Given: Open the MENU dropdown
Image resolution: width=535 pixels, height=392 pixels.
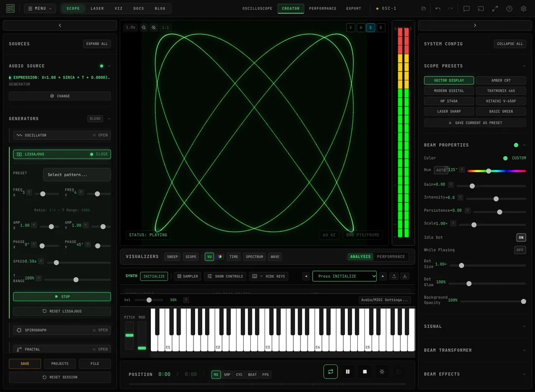Looking at the screenshot, I should 40,8.
